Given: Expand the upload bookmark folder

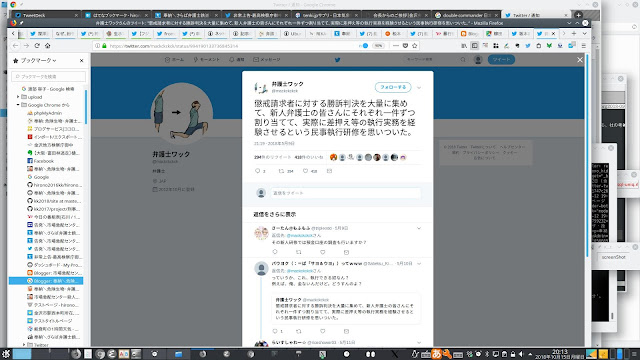Looking at the screenshot, I should (x=18, y=97).
